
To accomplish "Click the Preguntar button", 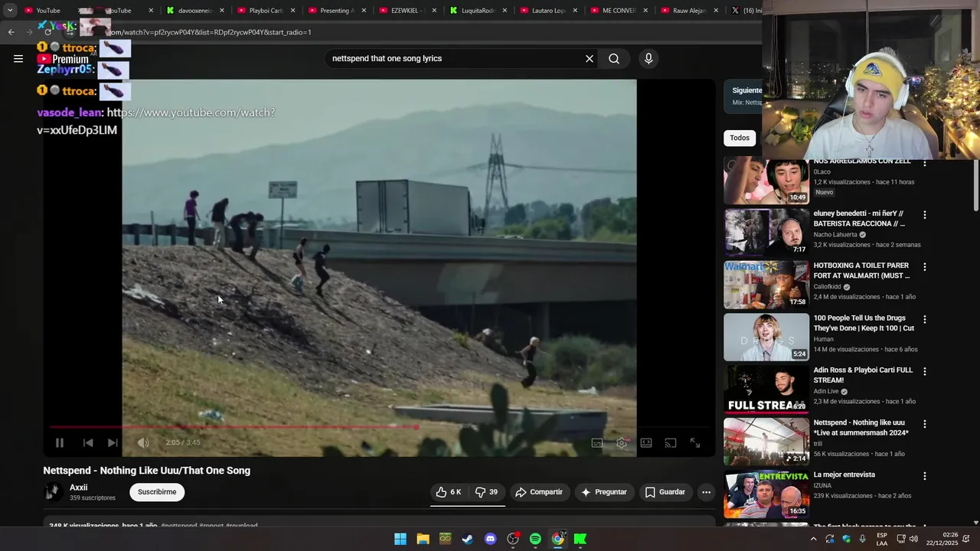I will click(x=604, y=492).
